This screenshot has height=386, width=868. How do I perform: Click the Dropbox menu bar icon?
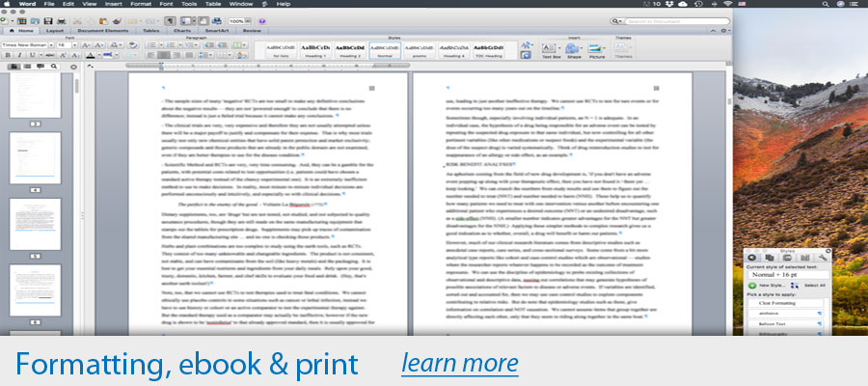670,4
